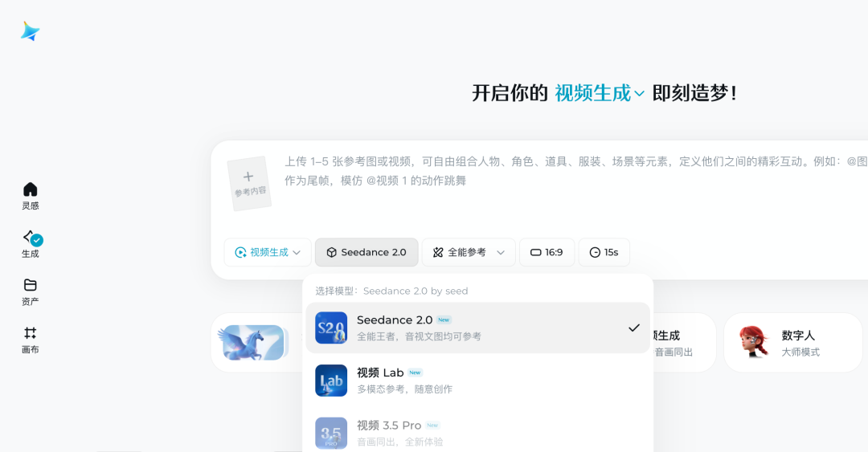
Task: Open the 画布 canvas section in sidebar
Action: click(x=30, y=340)
